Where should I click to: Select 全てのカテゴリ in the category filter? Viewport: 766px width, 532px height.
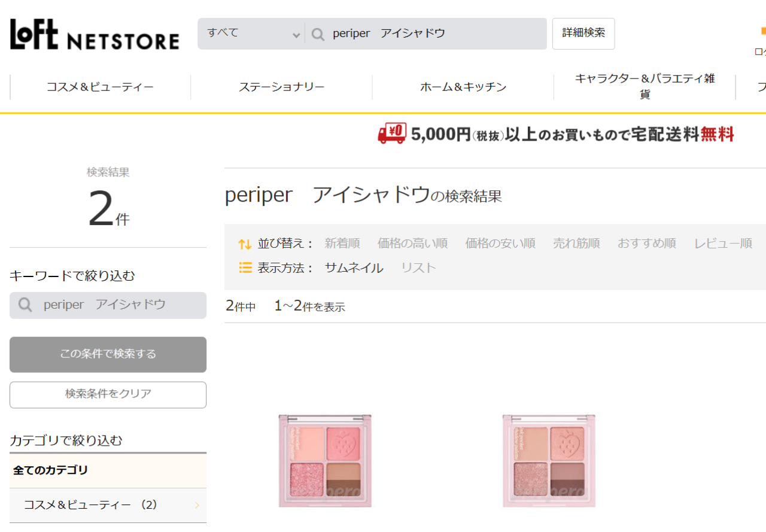pos(108,470)
